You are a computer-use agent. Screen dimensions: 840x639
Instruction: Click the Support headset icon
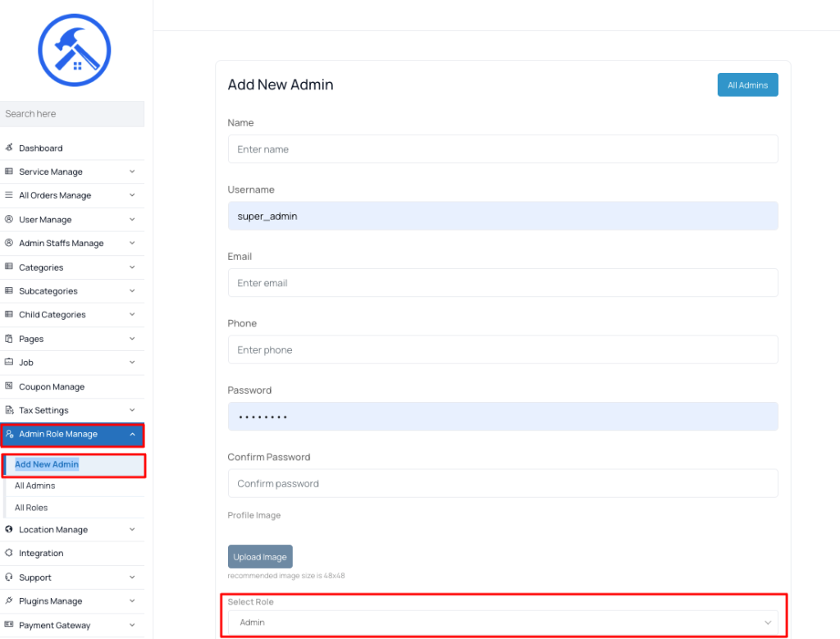(x=9, y=577)
